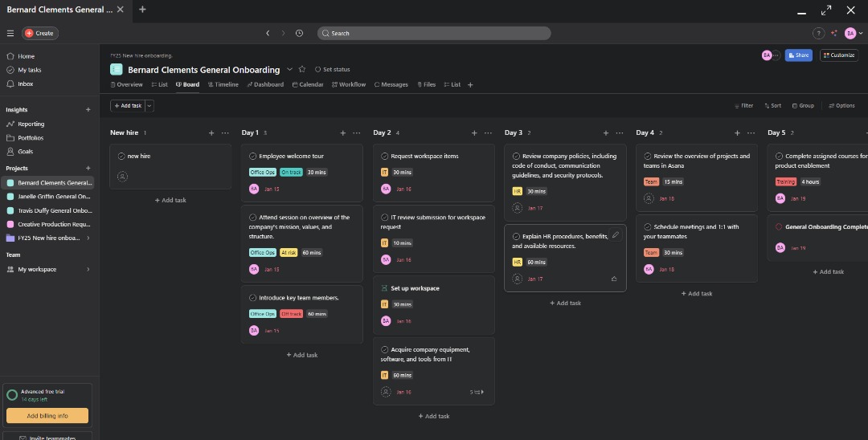Add a new insight with the plus icon

pyautogui.click(x=88, y=109)
